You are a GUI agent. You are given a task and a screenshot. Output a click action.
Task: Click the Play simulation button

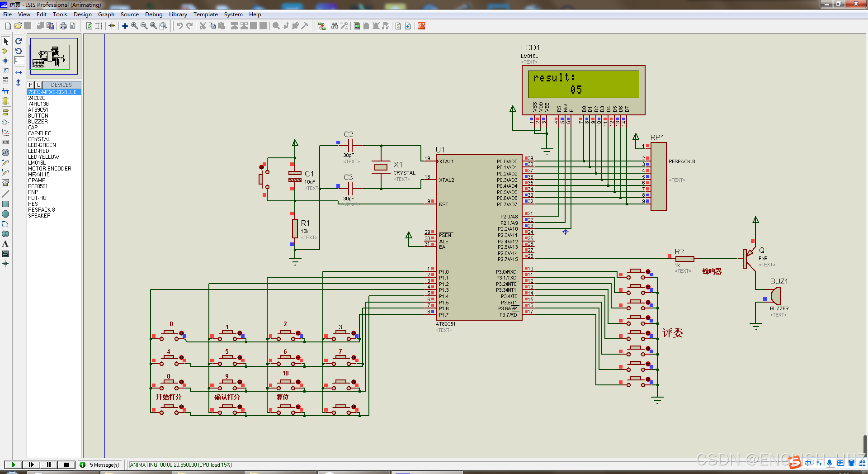14,465
